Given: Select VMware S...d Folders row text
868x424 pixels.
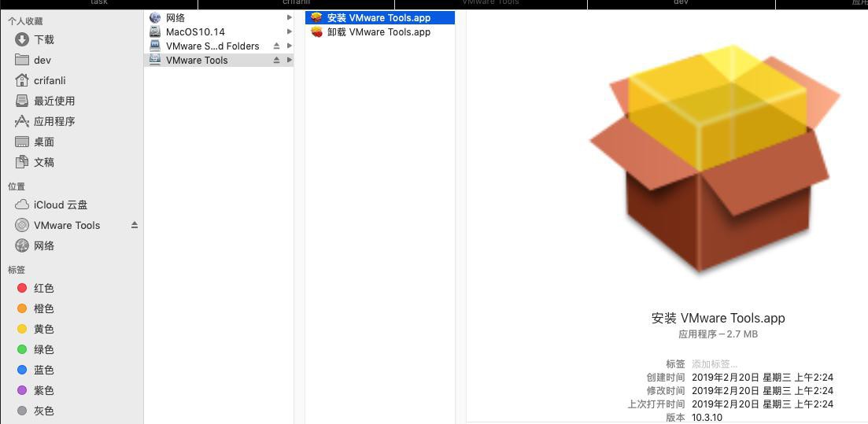Looking at the screenshot, I should pos(212,46).
